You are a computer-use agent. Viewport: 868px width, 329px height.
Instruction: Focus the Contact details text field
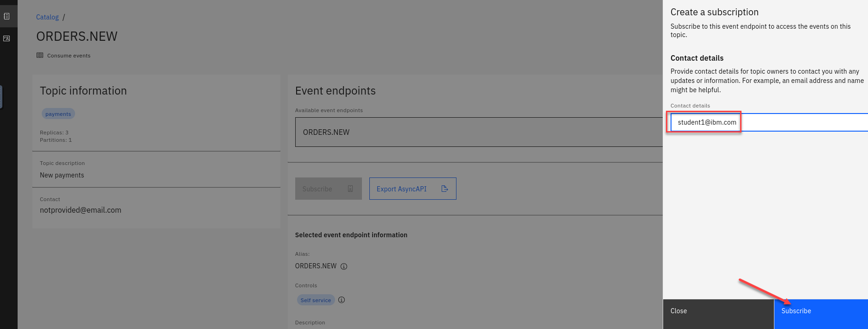tap(788, 123)
